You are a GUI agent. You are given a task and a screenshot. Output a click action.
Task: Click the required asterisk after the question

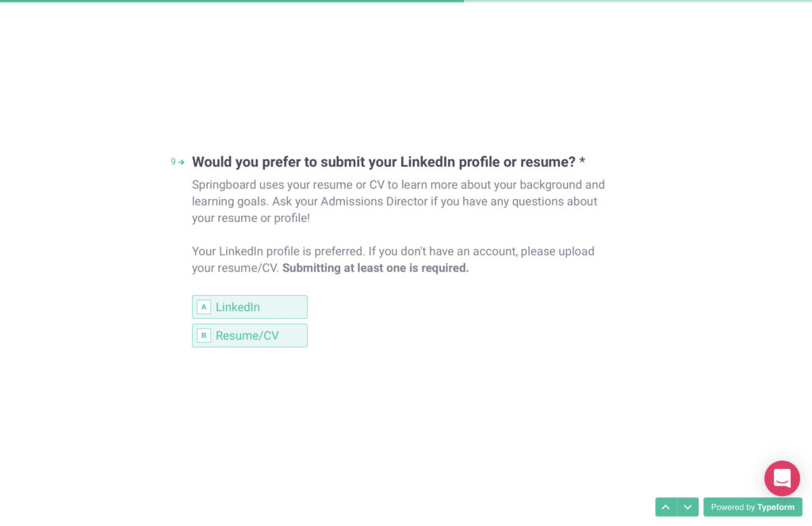(582, 162)
